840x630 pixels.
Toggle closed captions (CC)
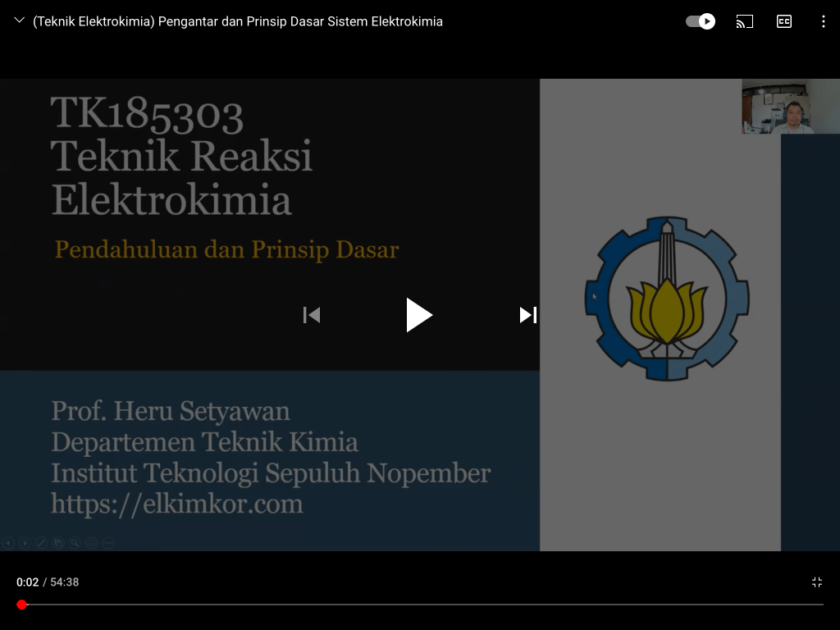tap(784, 21)
